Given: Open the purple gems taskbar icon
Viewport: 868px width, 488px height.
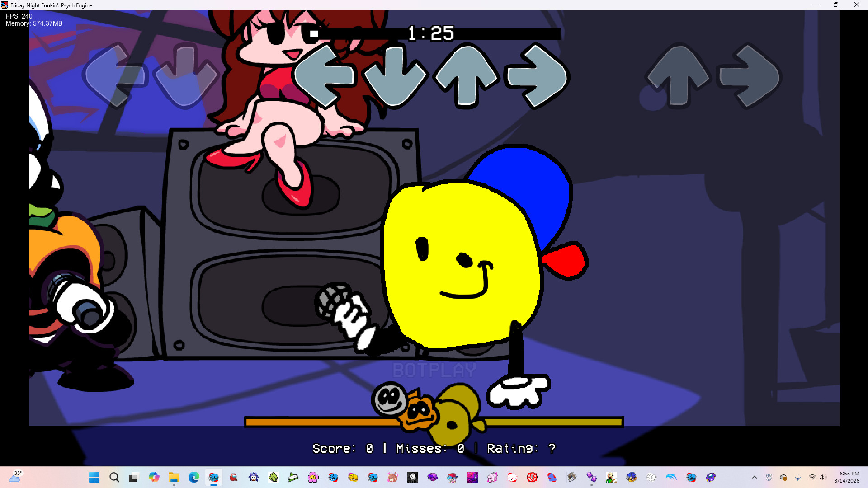Looking at the screenshot, I should [591, 477].
